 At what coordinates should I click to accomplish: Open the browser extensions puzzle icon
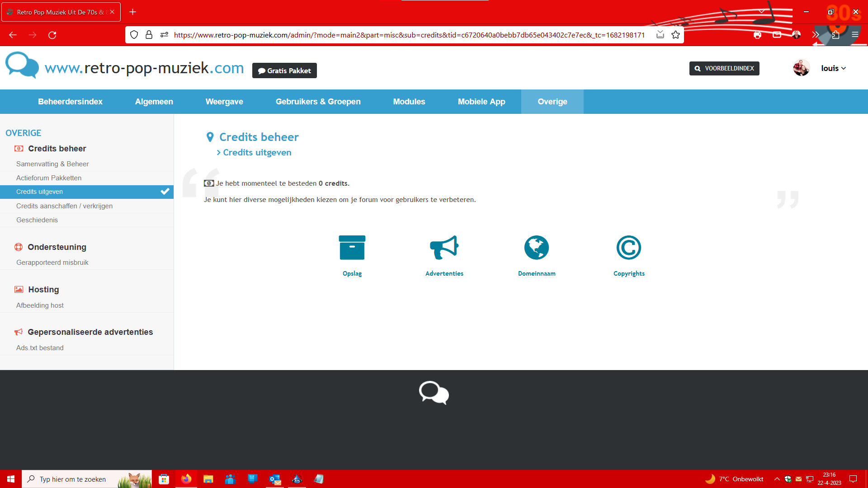[835, 35]
